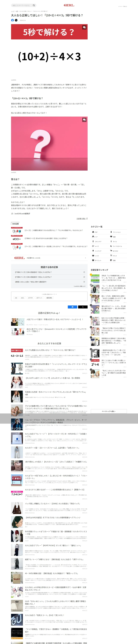The image size is (138, 644).
Task: Open gallery icon on the 5秒で解ける banner
Action: [84, 27]
